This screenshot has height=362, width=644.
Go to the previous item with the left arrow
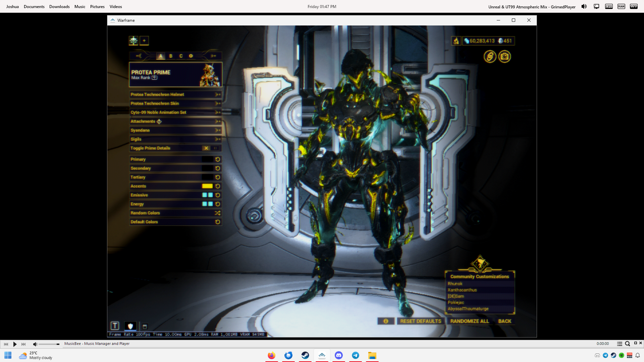[139, 56]
